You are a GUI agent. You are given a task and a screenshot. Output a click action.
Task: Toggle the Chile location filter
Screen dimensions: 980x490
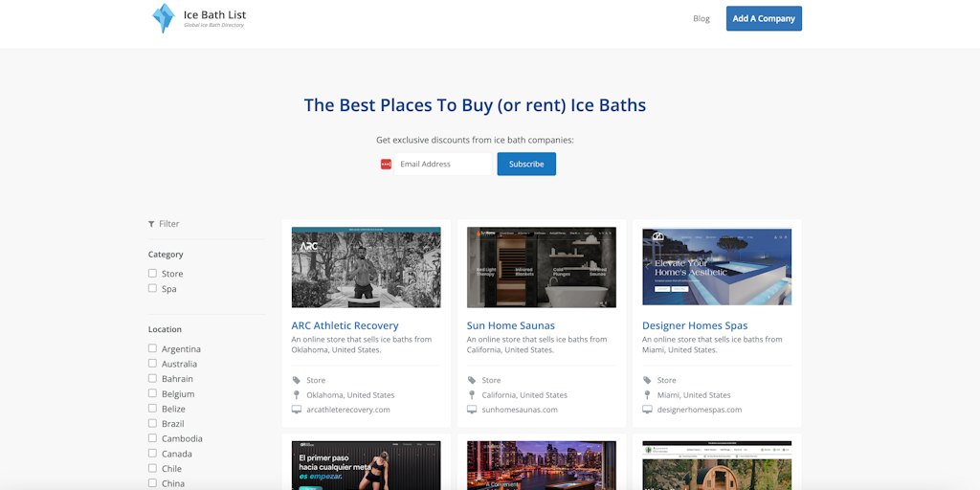(x=152, y=468)
